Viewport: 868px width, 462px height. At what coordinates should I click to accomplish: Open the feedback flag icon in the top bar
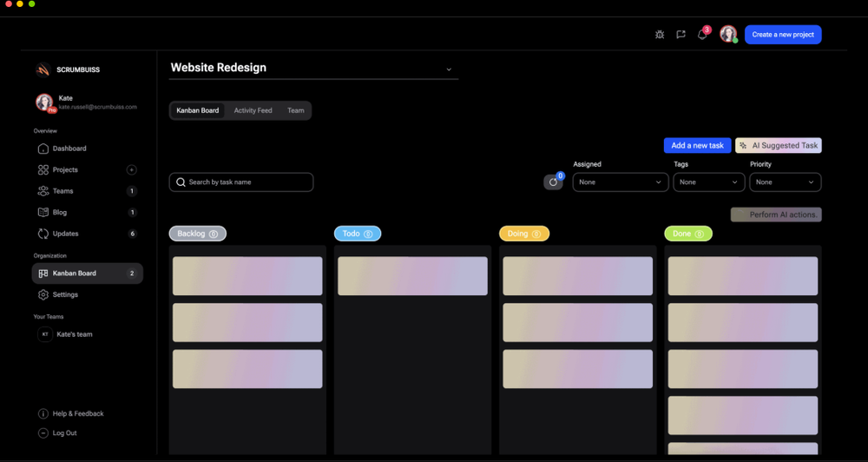click(x=681, y=35)
